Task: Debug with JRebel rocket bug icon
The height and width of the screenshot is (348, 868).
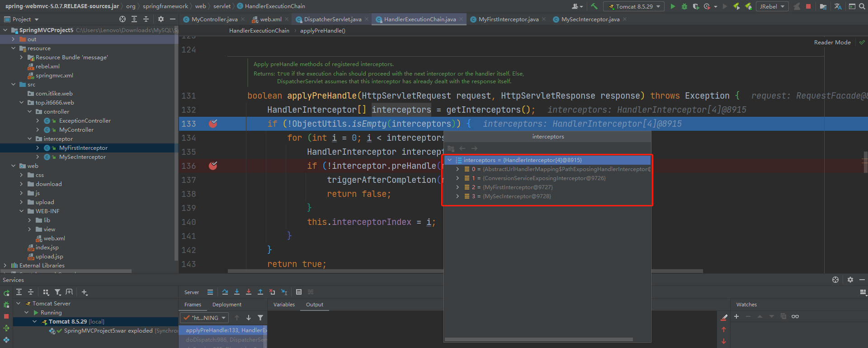Action: click(x=749, y=6)
